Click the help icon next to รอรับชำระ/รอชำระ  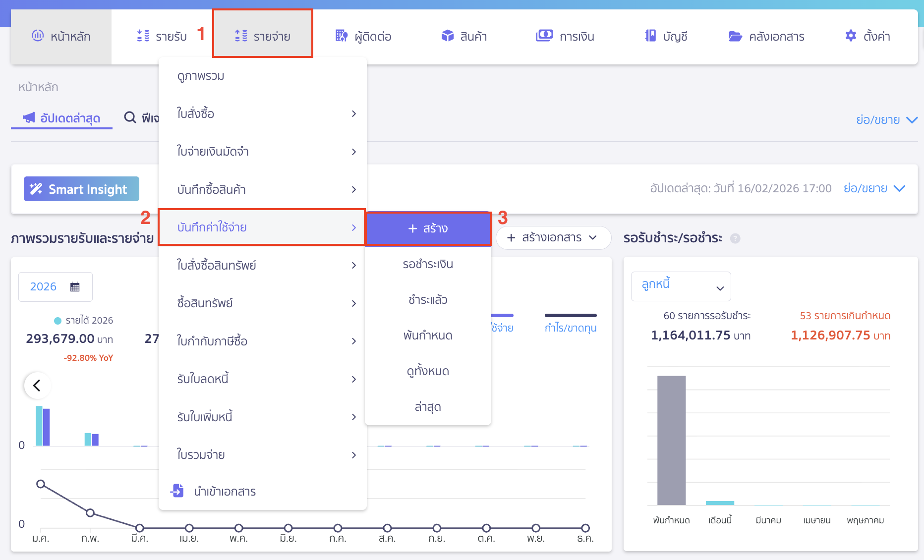click(735, 238)
